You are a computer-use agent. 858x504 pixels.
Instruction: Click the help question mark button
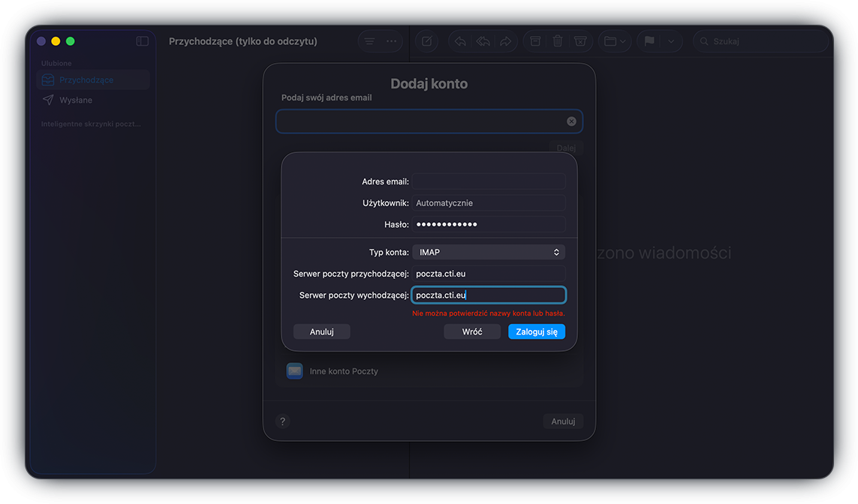point(282,421)
